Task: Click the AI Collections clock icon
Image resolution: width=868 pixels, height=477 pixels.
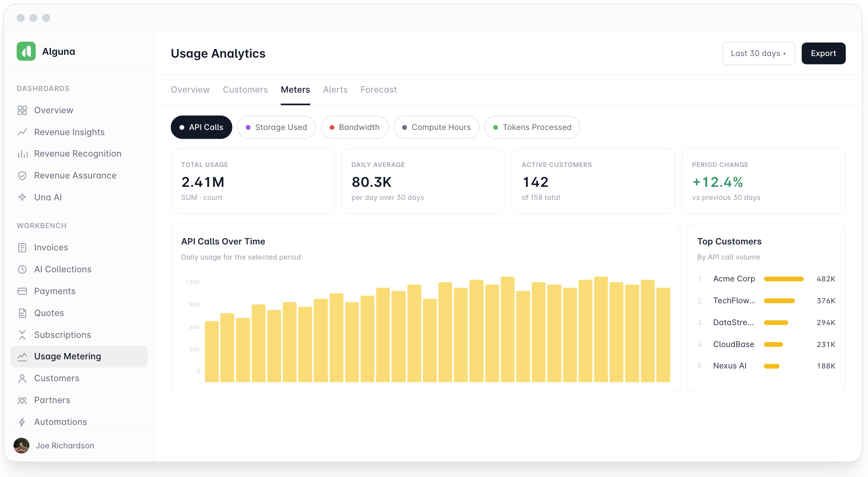Action: pyautogui.click(x=22, y=269)
